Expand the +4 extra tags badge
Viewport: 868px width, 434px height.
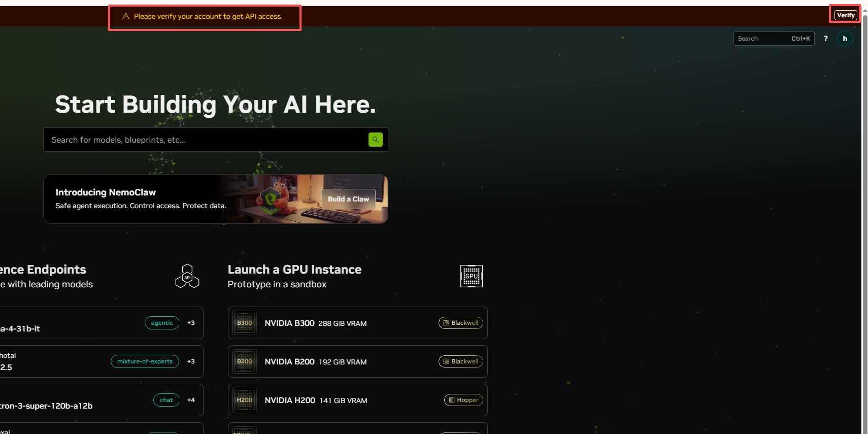click(x=191, y=400)
